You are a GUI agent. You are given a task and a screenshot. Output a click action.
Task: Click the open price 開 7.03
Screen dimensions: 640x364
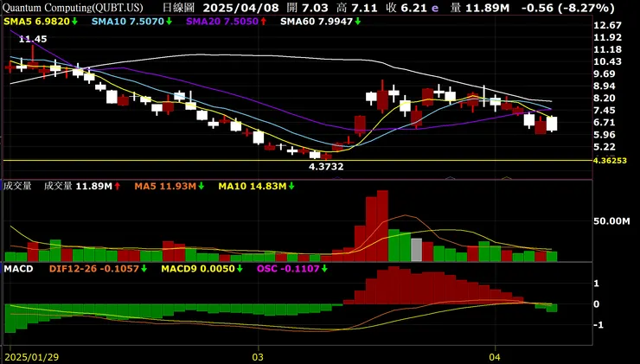coord(307,7)
